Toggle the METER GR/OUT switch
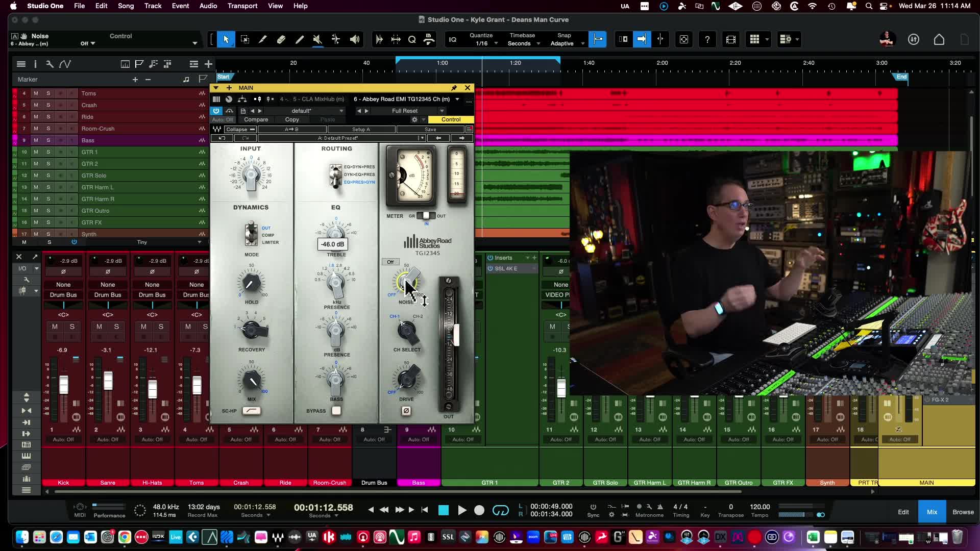This screenshot has width=980, height=551. [426, 216]
